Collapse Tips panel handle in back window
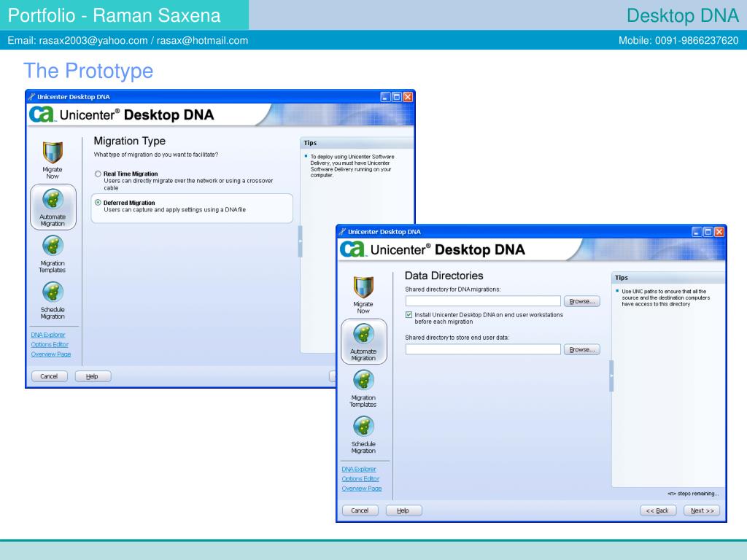The height and width of the screenshot is (560, 747). [300, 241]
